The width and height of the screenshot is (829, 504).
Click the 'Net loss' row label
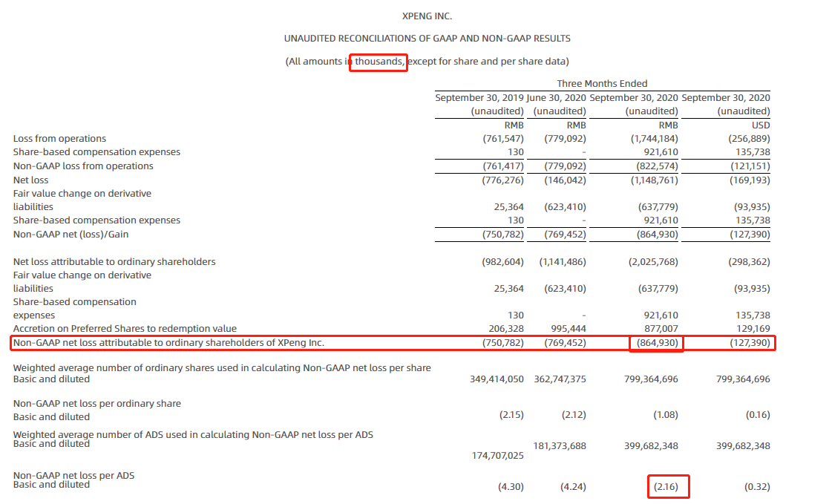coord(30,180)
